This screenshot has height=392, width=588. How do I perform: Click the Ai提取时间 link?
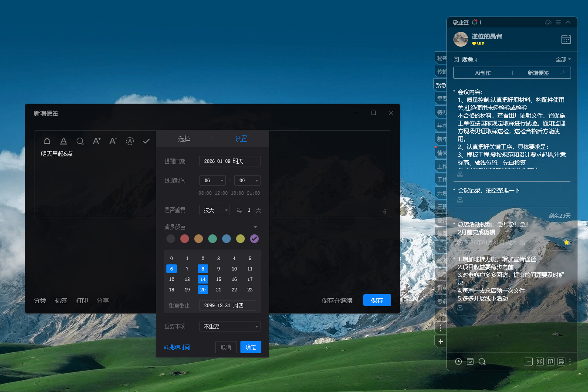[177, 347]
